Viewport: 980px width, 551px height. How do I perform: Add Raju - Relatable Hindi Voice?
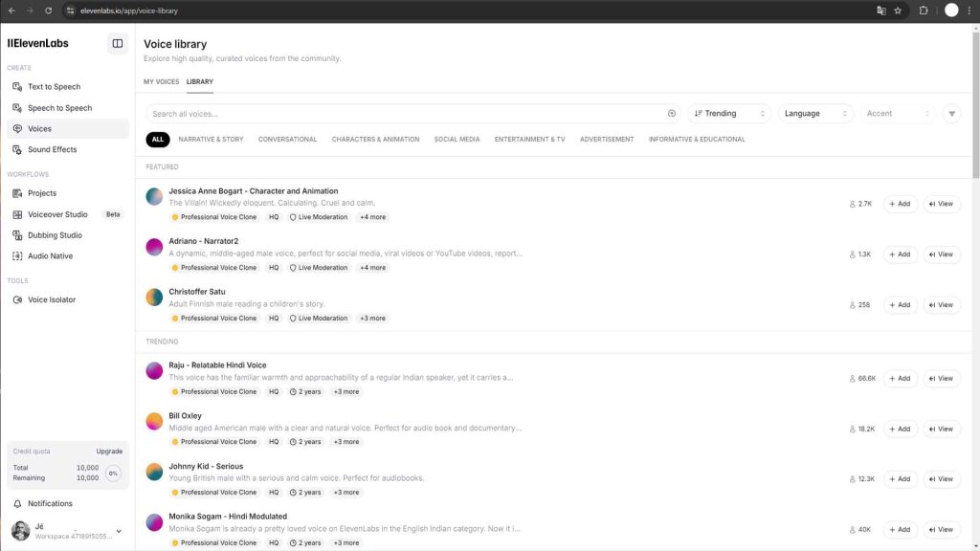click(x=900, y=379)
